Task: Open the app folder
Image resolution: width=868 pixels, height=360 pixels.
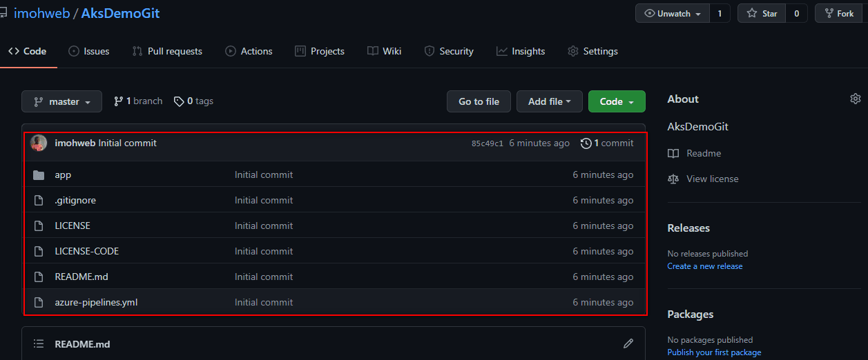Action: coord(63,174)
